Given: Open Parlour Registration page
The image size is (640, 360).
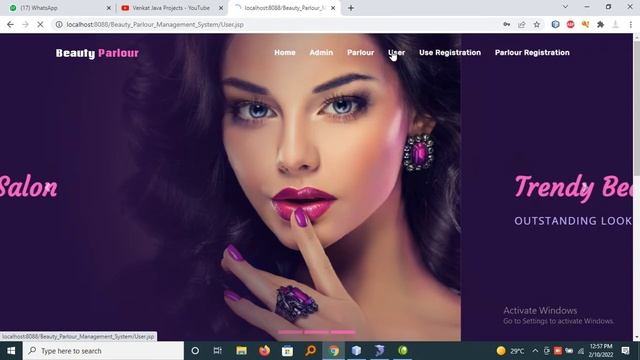Looking at the screenshot, I should coord(532,52).
